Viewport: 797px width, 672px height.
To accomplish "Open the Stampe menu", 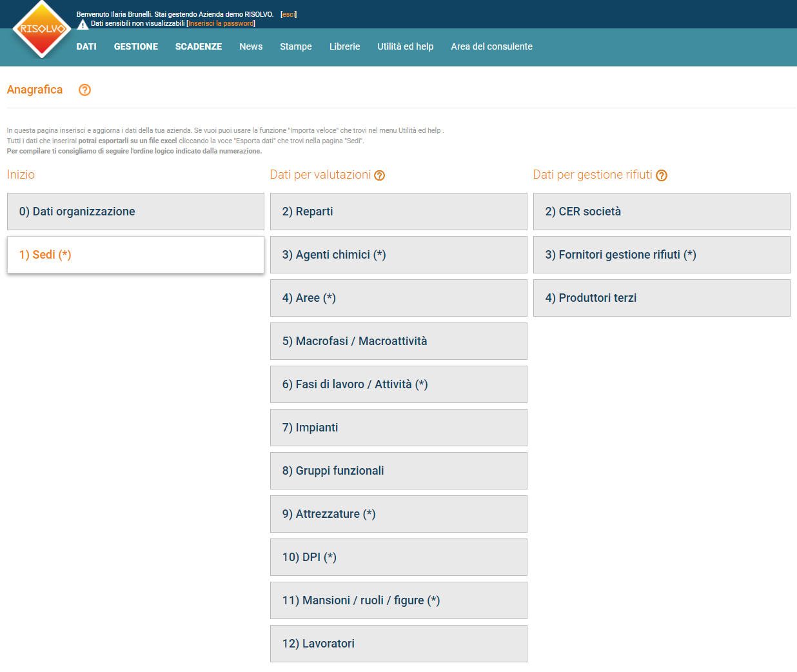I will click(295, 46).
